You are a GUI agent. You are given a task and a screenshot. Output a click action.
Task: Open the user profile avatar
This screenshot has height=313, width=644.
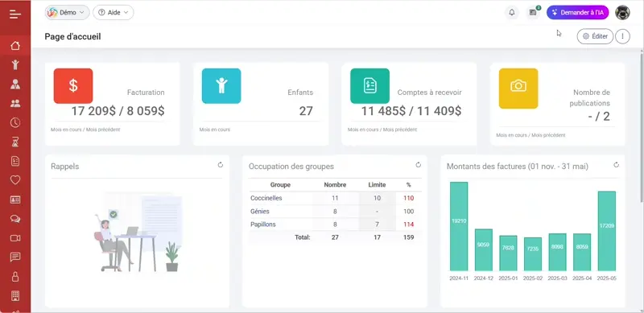point(622,12)
